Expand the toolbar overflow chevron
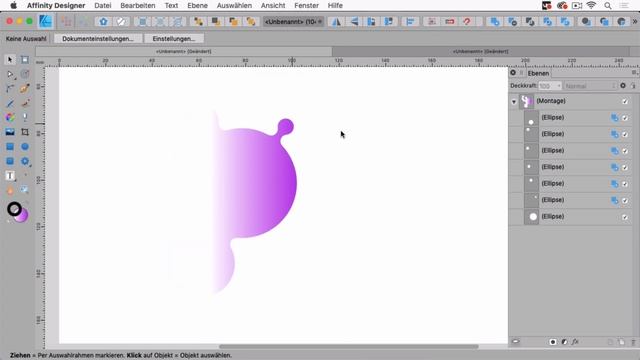Image resolution: width=640 pixels, height=360 pixels. pos(635,22)
